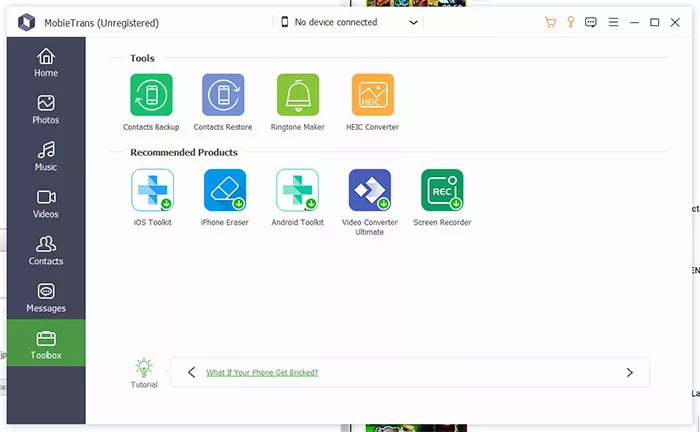
Task: Open the Videos section
Action: (46, 204)
